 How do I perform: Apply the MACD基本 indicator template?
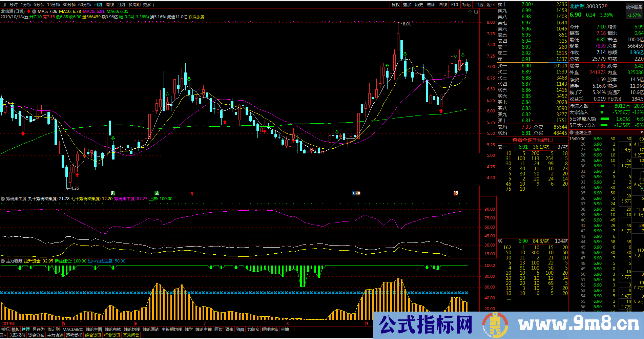[x=72, y=329]
